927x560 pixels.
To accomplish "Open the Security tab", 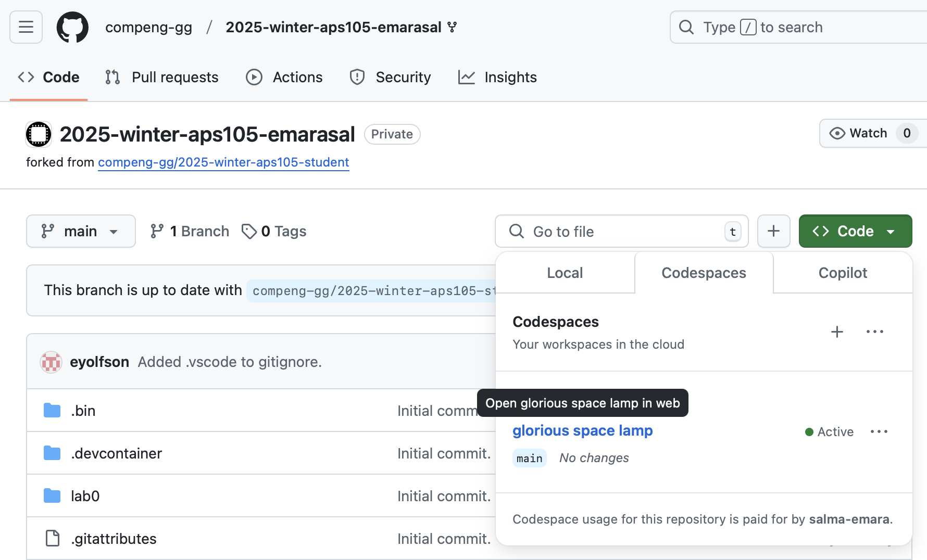I will click(x=390, y=77).
